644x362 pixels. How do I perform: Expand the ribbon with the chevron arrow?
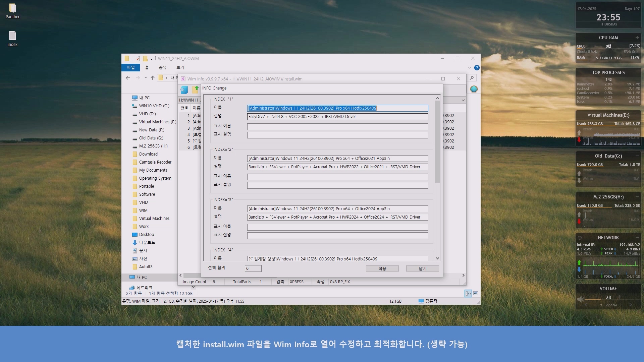[x=469, y=68]
